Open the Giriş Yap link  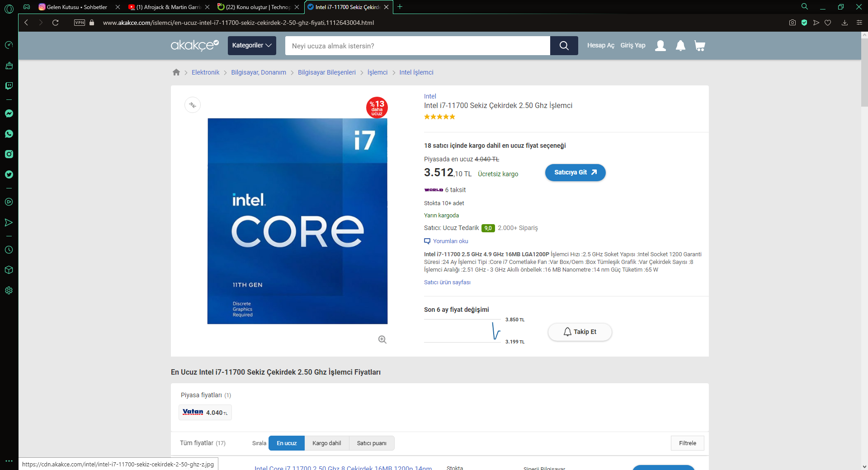click(633, 45)
